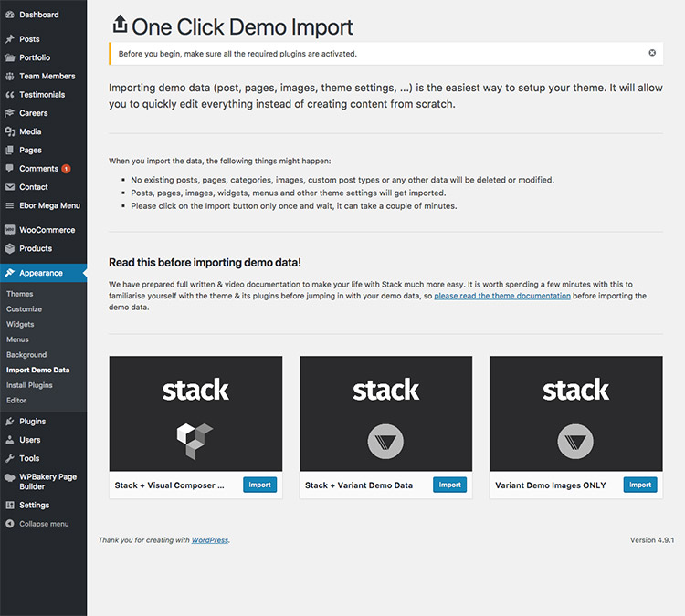Dismiss the required plugins notice
This screenshot has height=616, width=685.
coord(652,53)
